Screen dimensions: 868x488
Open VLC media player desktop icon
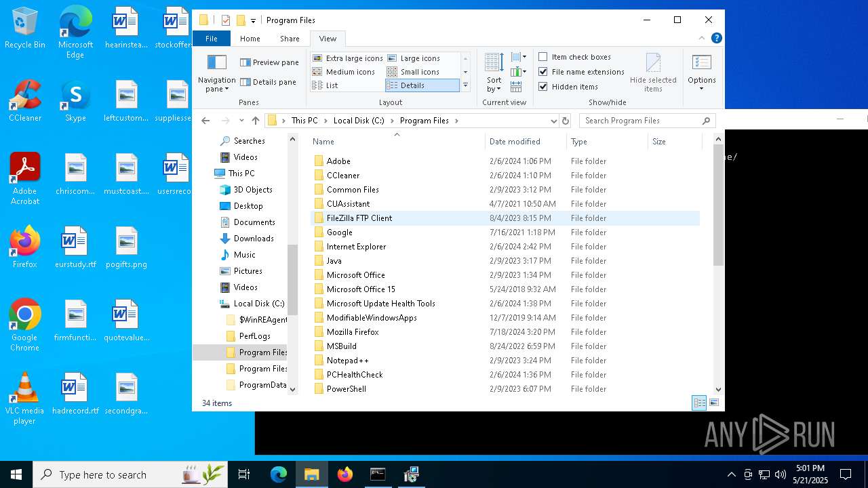click(x=25, y=399)
